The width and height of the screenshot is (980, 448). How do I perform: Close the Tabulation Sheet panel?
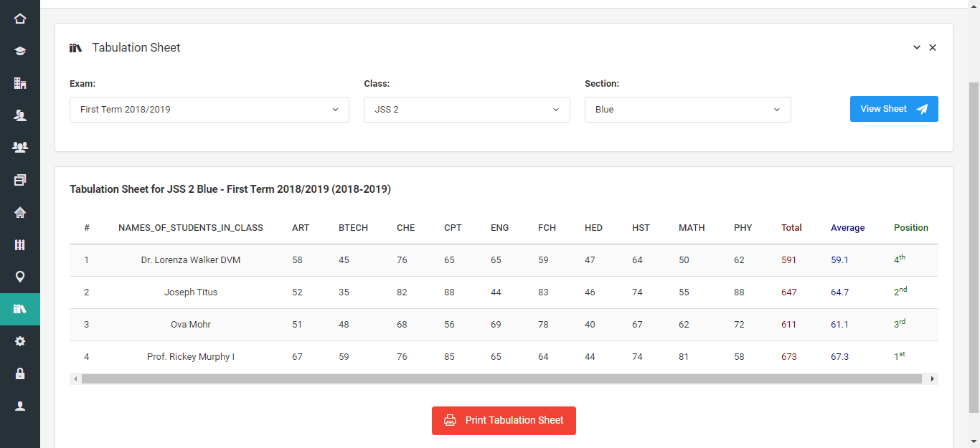pos(933,47)
